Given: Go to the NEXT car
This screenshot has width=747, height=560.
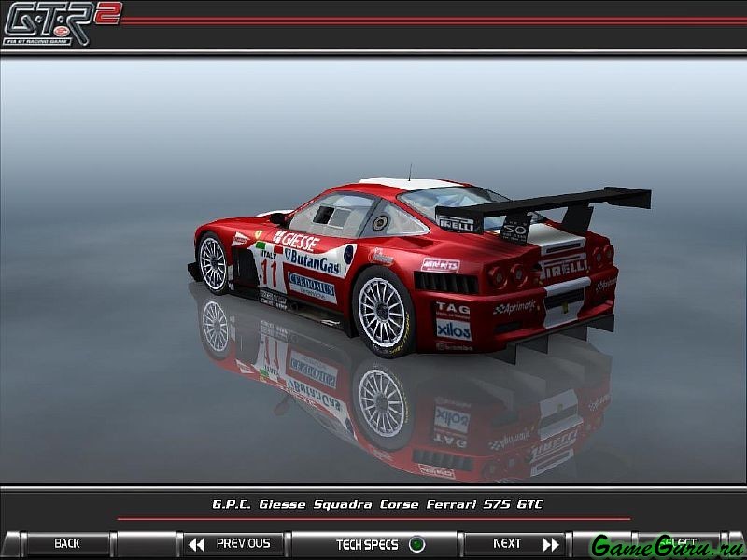Looking at the screenshot, I should click(514, 544).
